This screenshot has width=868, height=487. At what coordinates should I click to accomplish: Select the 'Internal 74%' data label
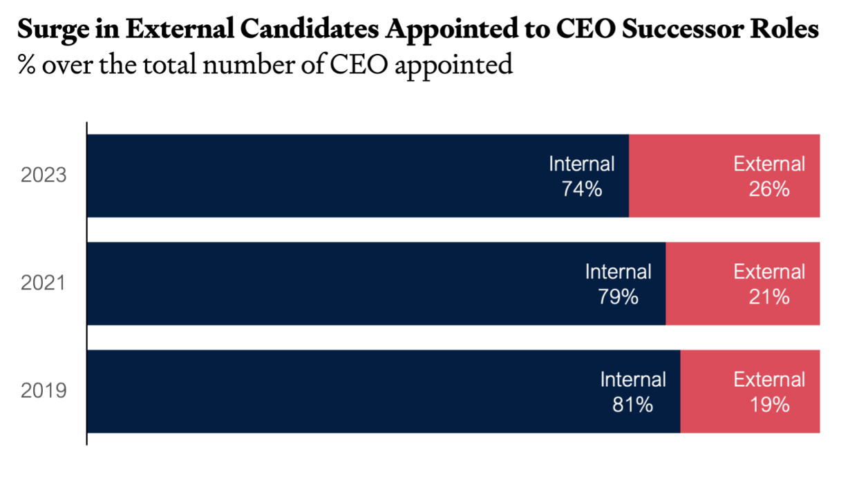click(x=581, y=176)
